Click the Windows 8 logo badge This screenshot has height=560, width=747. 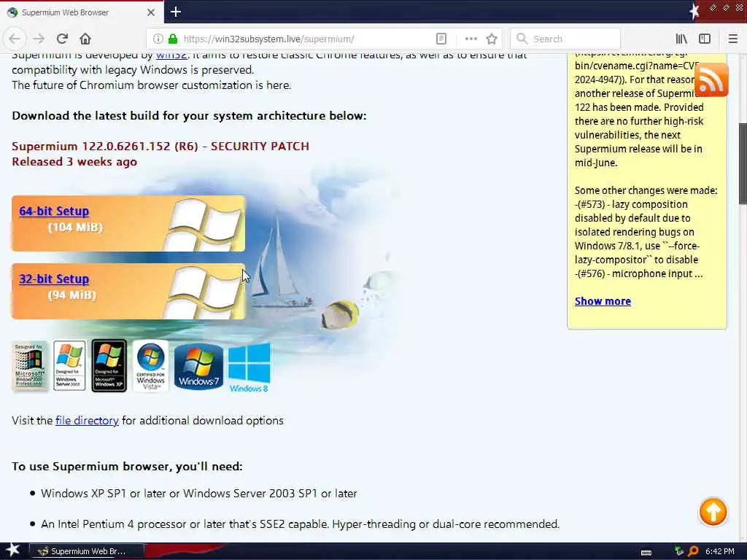point(249,368)
